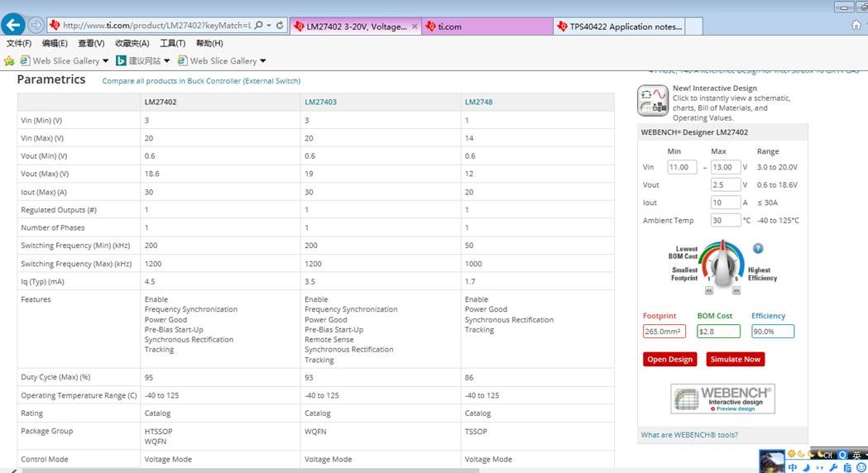Click the Vin Min input field 11.00
The width and height of the screenshot is (868, 473).
(x=682, y=167)
